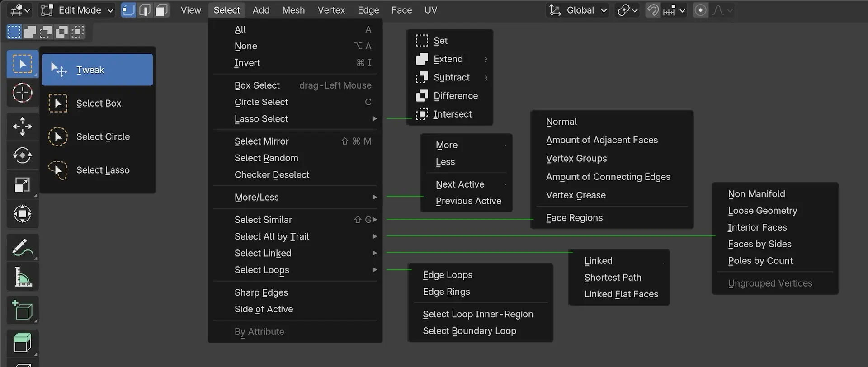Activate the Rotate tool

tap(22, 155)
